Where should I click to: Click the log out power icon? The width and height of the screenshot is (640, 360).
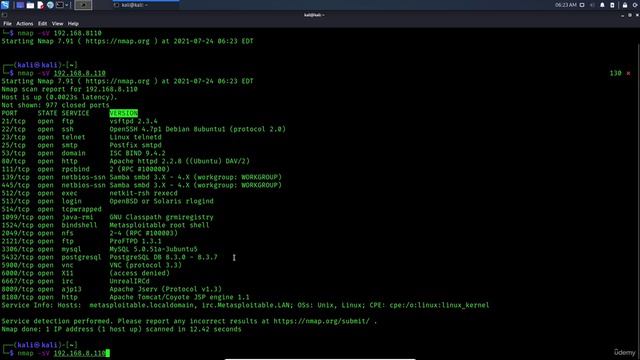[636, 5]
